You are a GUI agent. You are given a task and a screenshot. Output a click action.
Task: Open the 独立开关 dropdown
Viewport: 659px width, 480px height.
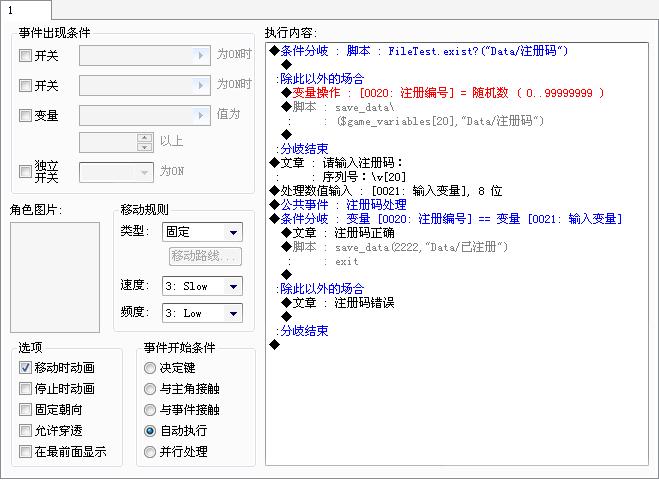click(x=116, y=172)
